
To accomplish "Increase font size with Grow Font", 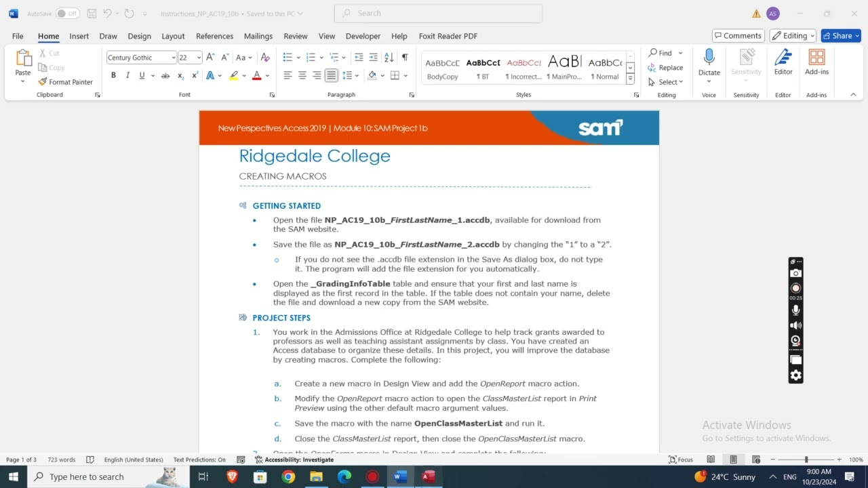I will coord(210,58).
